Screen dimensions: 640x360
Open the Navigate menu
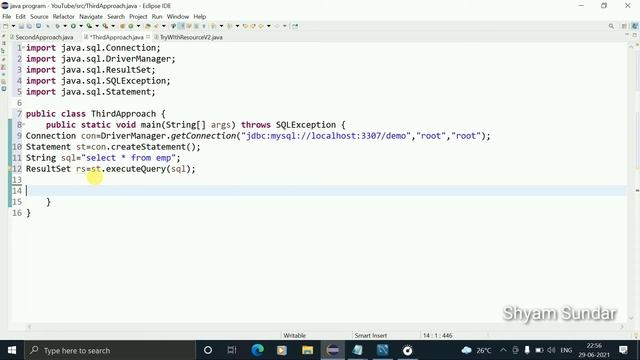(91, 16)
